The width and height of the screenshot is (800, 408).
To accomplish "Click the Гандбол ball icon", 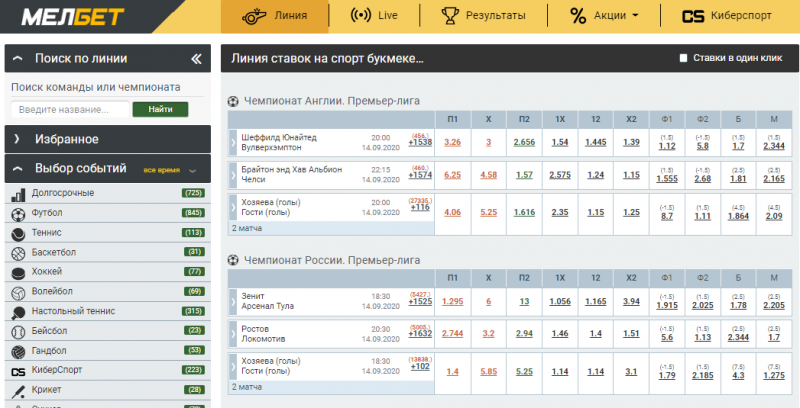I will pos(18,352).
